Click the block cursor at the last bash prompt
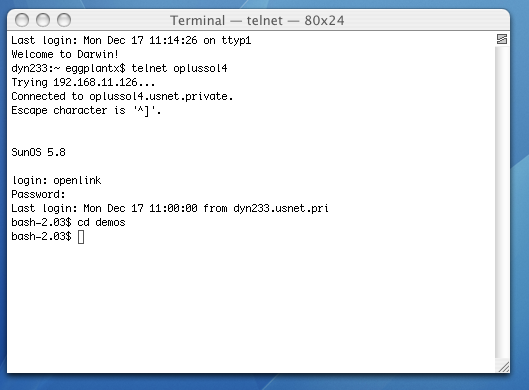The image size is (529, 390). pos(81,237)
